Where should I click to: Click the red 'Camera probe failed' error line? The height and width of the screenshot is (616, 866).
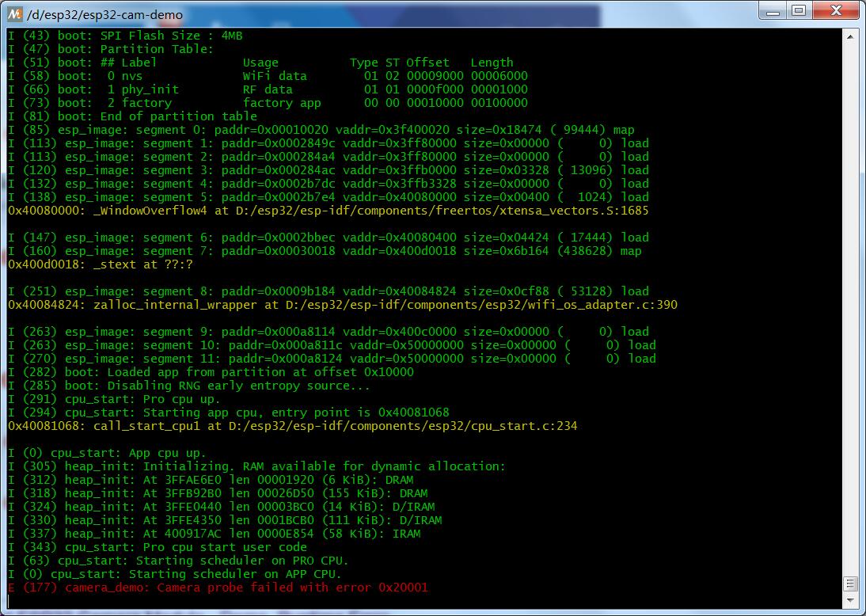(218, 587)
